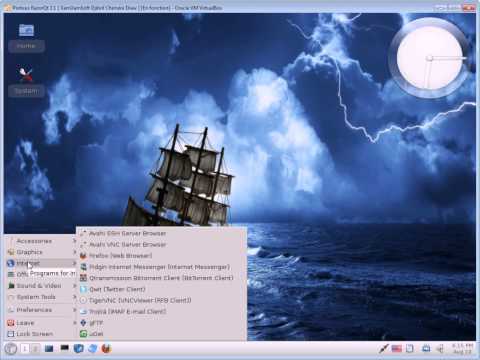
Task: Launch Qtransmission Bittorrent Client
Action: point(161,278)
